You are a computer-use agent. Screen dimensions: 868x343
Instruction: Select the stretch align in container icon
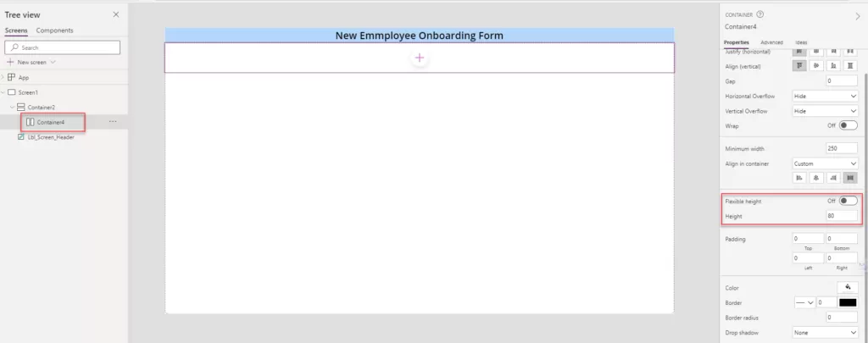coord(849,178)
